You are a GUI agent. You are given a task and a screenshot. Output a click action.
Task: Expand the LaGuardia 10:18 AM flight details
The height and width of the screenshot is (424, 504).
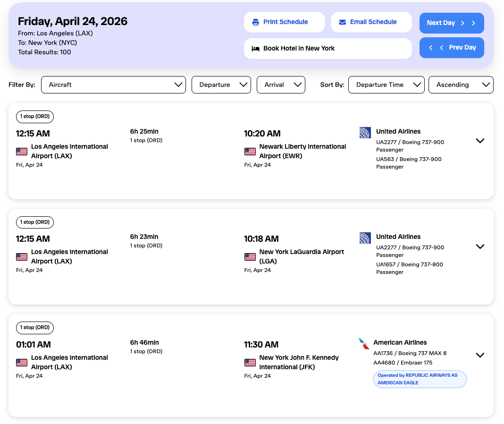(480, 246)
